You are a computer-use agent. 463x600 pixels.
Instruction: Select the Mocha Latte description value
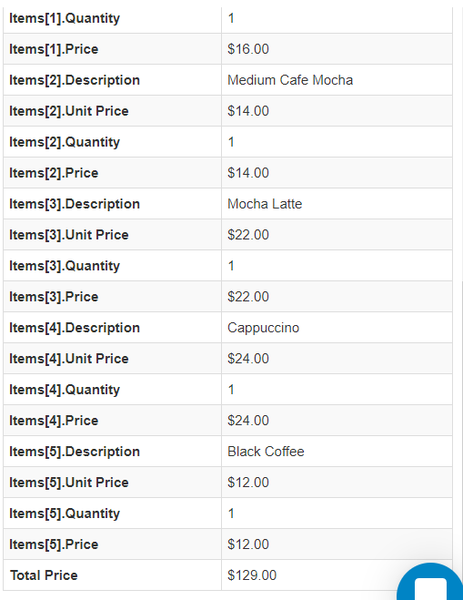[x=265, y=204]
